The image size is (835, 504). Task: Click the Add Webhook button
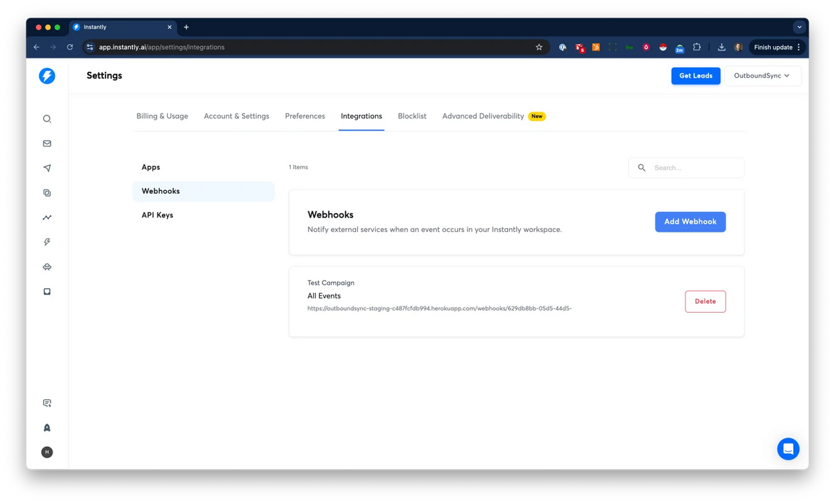point(690,222)
